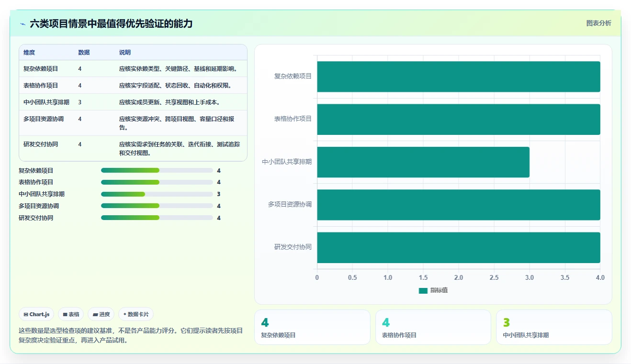Viewport: 631px width, 364px height.
Task: Select the 进度 tag chip
Action: click(101, 314)
